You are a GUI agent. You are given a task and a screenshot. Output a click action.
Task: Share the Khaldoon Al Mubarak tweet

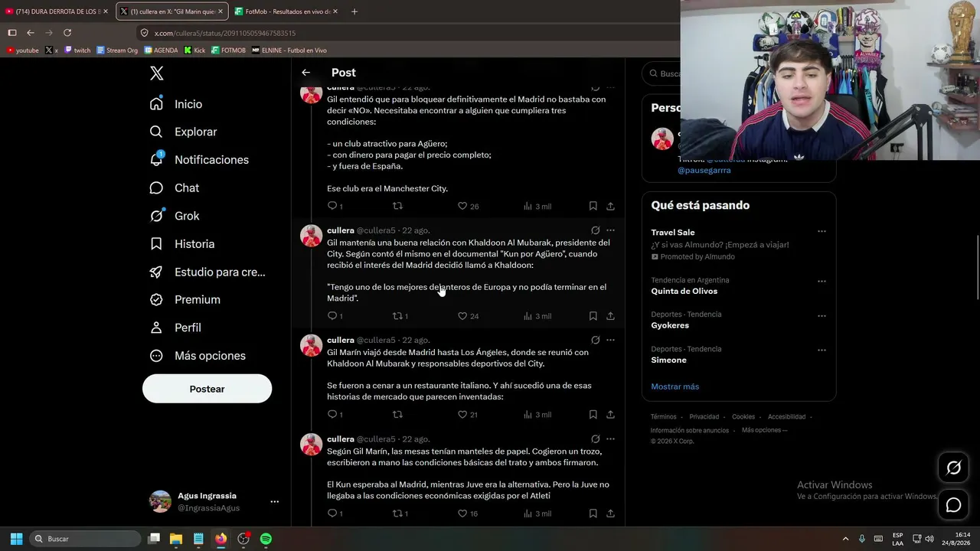[x=610, y=316]
